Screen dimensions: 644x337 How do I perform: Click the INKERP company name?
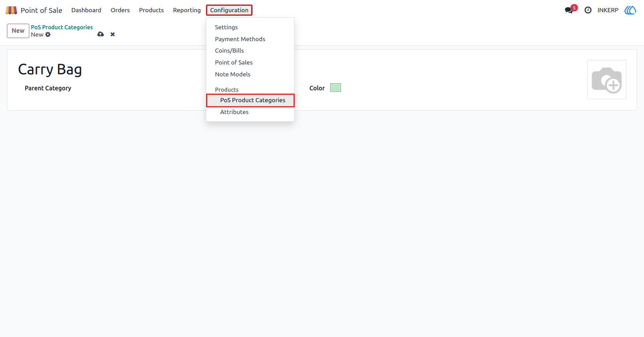[608, 10]
